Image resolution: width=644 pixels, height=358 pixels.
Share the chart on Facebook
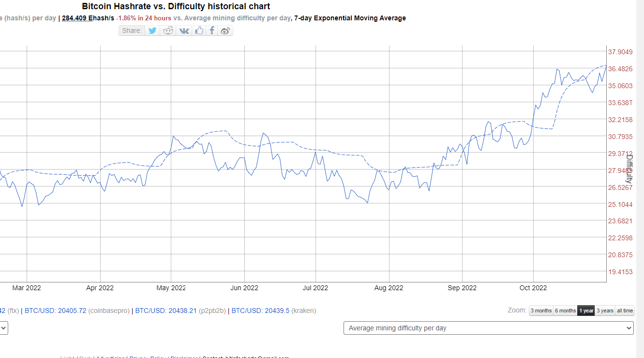coord(212,31)
